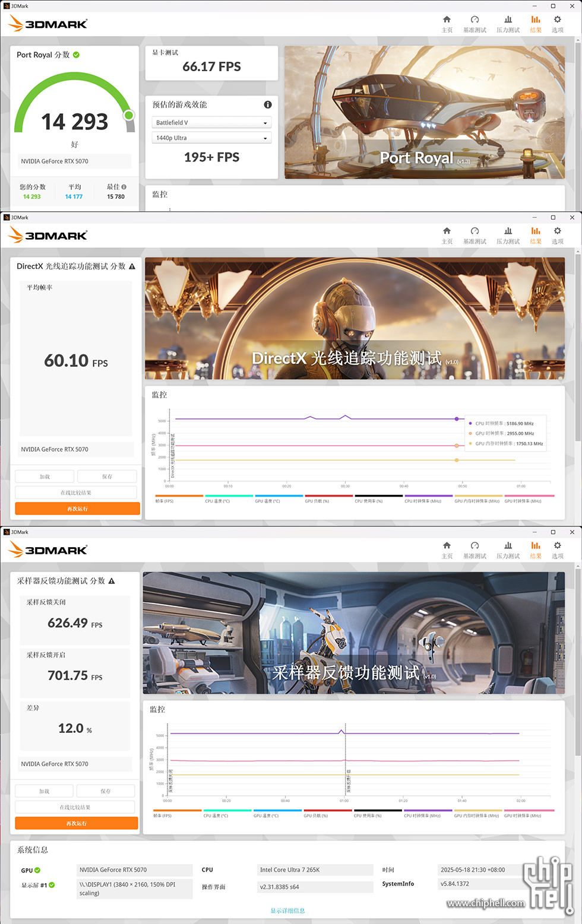582x924 pixels.
Task: Click GPU 内存时钟频率 yellow legend in DirectX chart
Action: 478,499
